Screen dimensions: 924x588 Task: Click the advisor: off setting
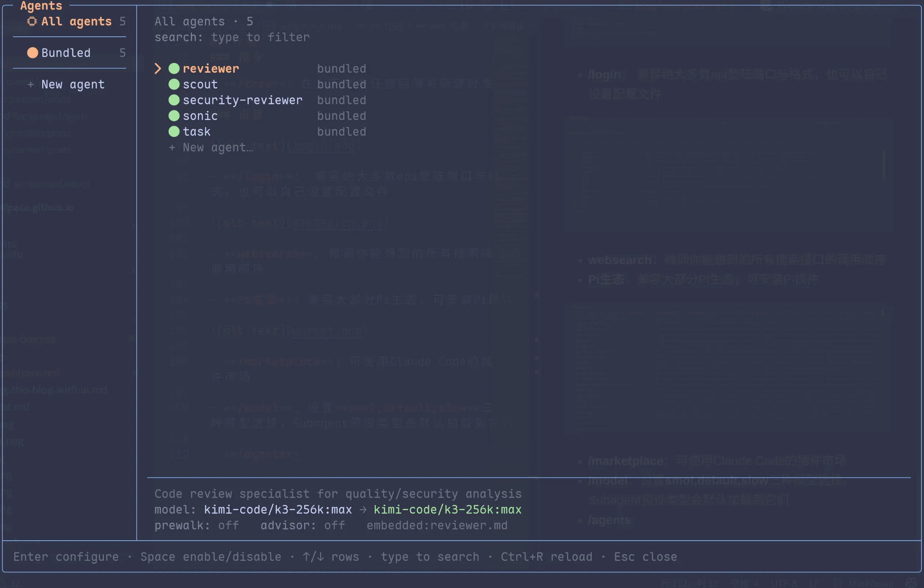303,526
